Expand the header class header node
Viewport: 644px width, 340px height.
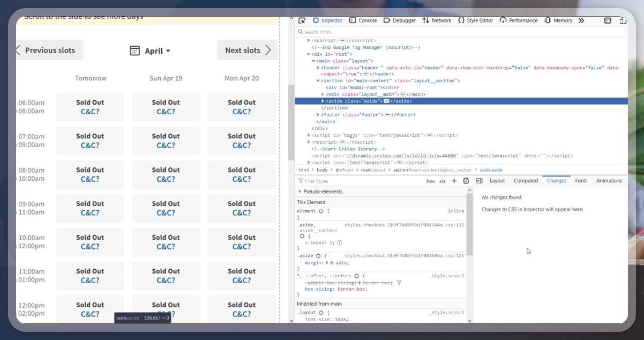tap(318, 68)
